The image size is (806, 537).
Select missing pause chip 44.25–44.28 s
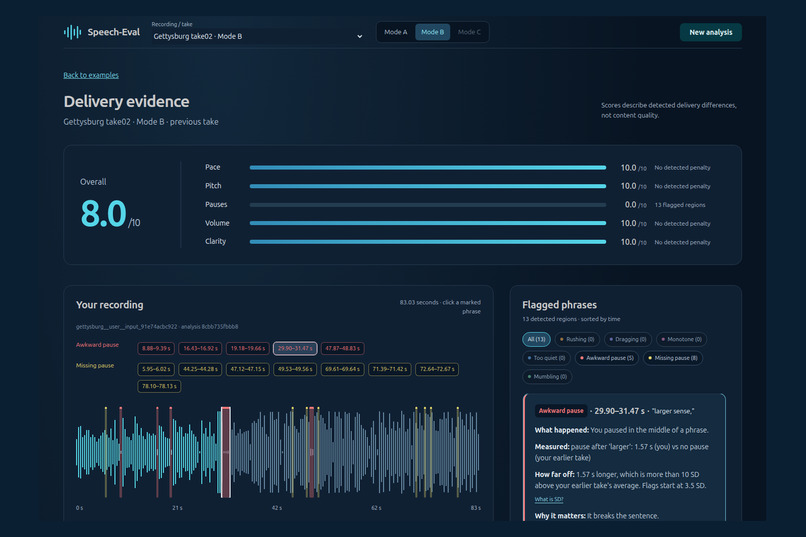click(x=200, y=369)
